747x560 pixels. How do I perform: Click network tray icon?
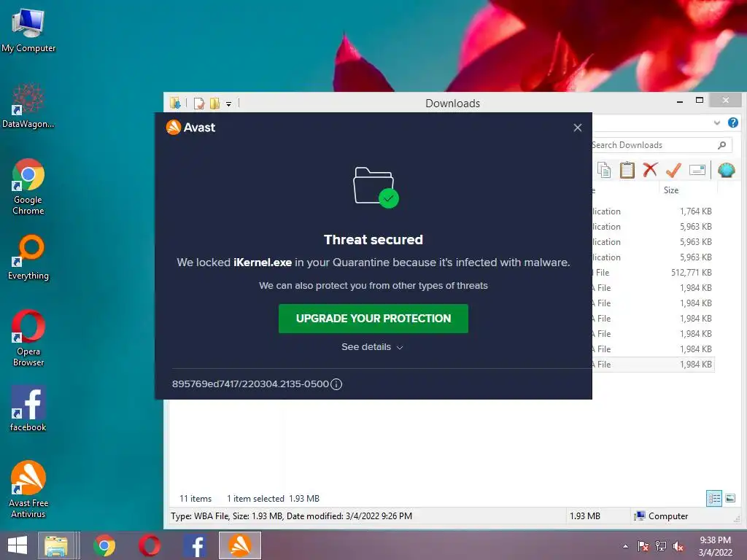(x=661, y=546)
